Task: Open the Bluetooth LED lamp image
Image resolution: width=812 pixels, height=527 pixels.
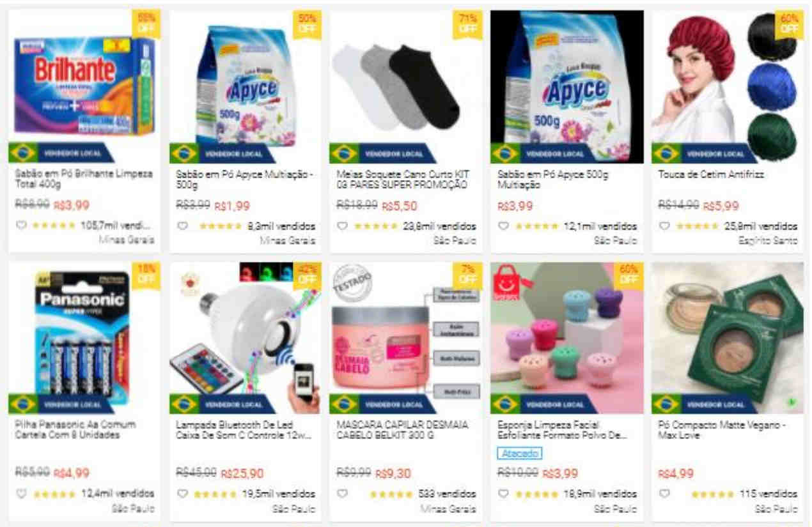Action: click(x=246, y=338)
